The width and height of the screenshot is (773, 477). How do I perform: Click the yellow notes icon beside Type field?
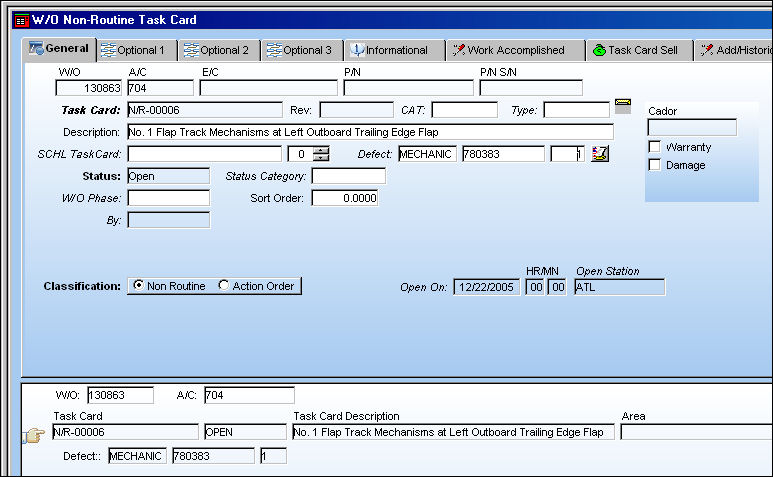click(623, 105)
